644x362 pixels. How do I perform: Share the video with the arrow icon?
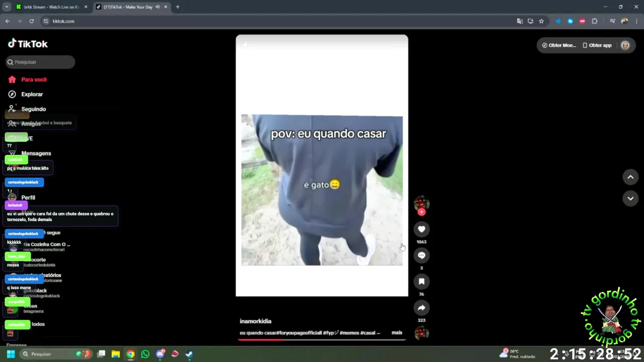(x=422, y=308)
